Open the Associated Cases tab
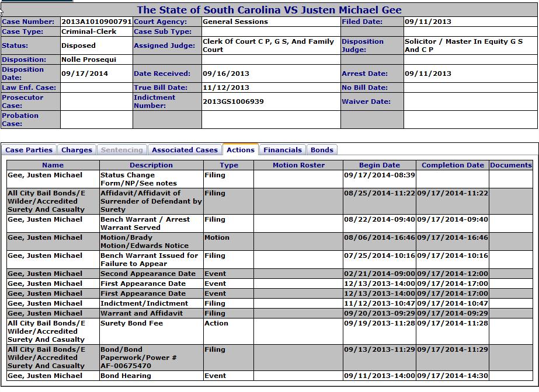 (185, 150)
